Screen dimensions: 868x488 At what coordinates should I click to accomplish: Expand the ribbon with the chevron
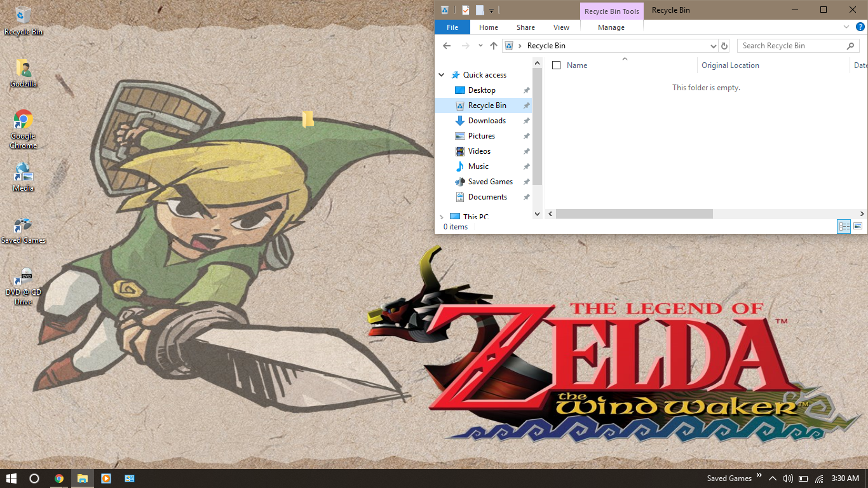(846, 27)
